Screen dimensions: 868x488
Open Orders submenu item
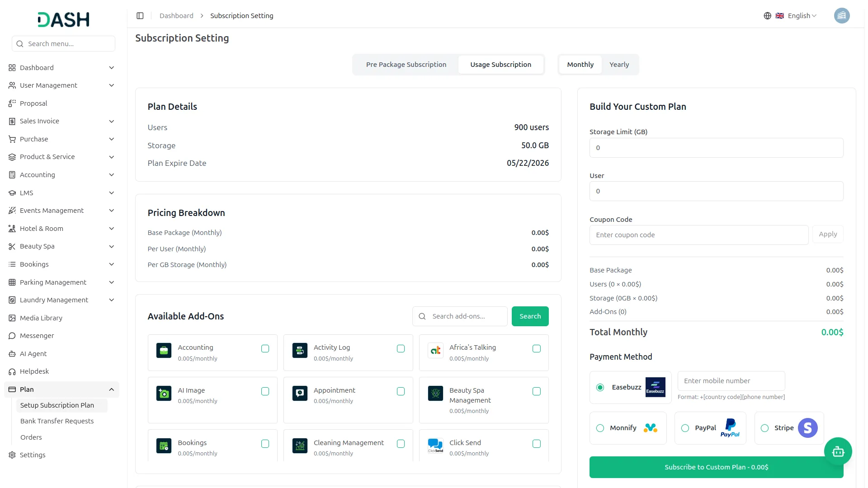31,437
